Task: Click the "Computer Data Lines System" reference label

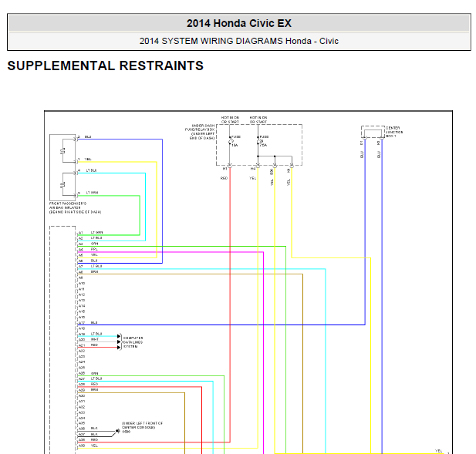Action: click(x=133, y=342)
